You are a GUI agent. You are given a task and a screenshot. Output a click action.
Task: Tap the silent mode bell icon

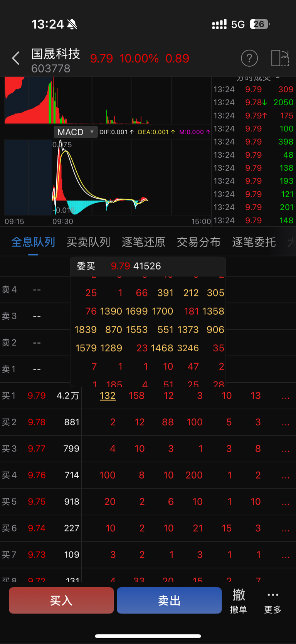72,25
